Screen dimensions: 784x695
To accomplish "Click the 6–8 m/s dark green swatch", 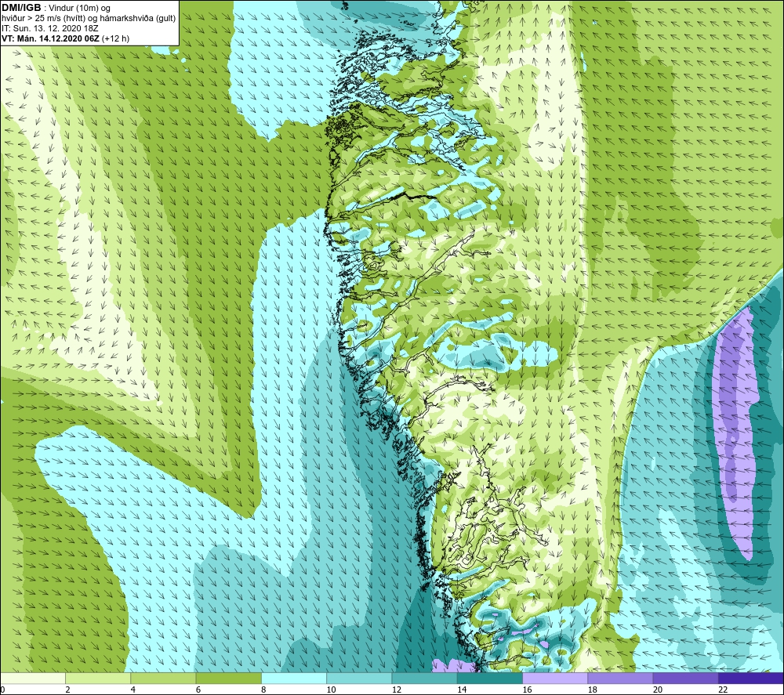I will [228, 678].
